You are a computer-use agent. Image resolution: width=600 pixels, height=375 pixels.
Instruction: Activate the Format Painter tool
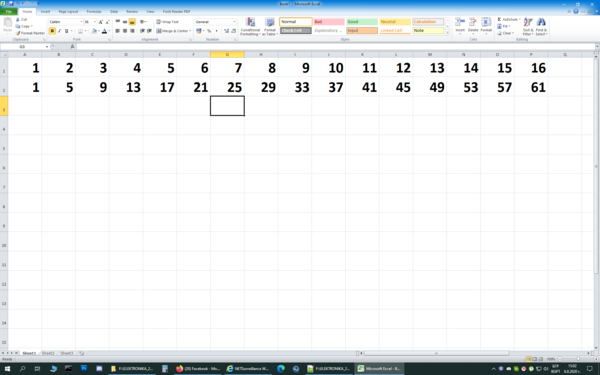point(30,33)
